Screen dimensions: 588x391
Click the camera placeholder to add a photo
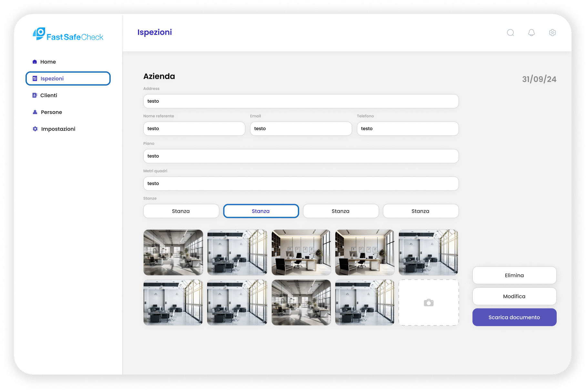pyautogui.click(x=429, y=303)
